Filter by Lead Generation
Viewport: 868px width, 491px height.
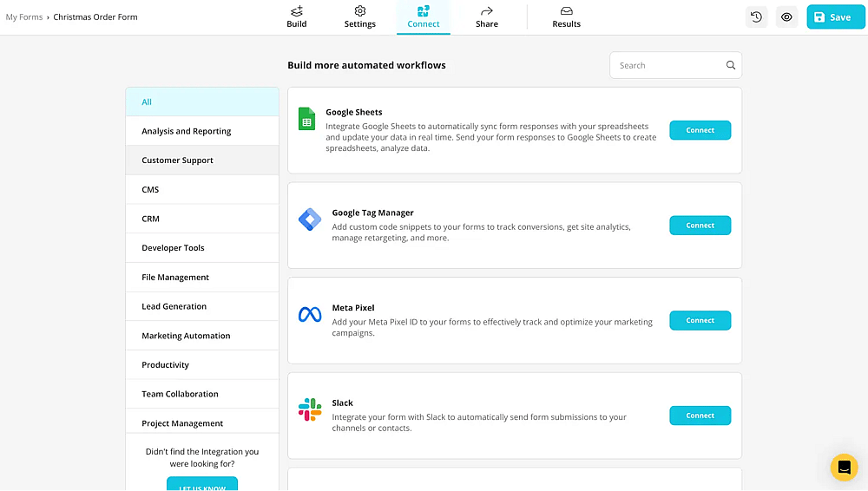tap(202, 307)
